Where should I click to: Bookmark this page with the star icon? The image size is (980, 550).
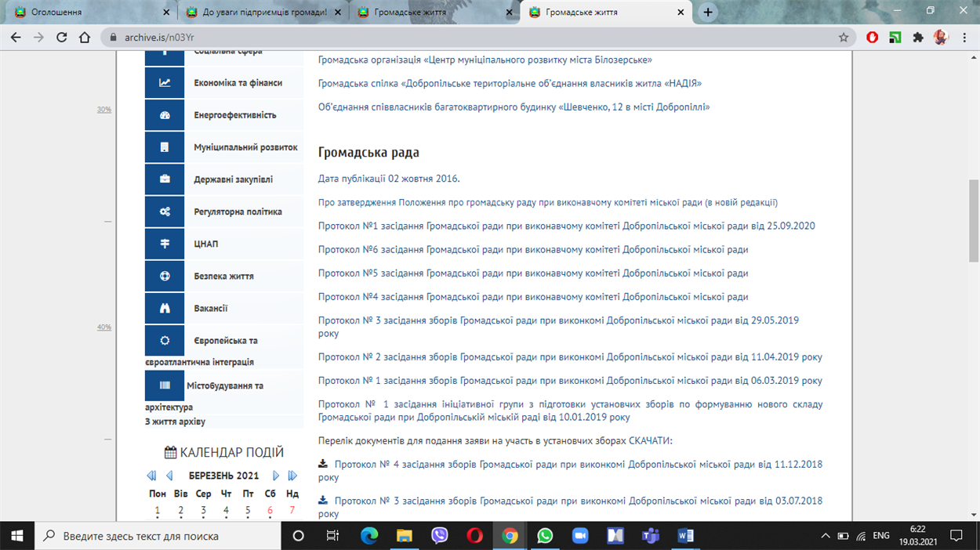tap(844, 37)
